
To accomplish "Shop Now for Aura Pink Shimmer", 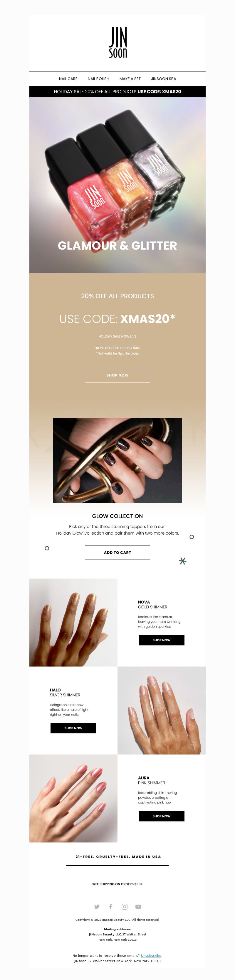I will coord(162,816).
